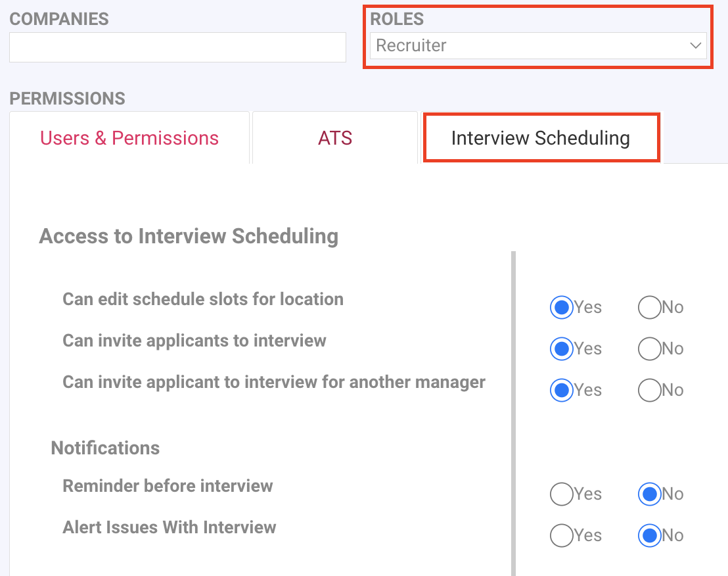Select the Interview Scheduling tab
The height and width of the screenshot is (576, 728).
tap(540, 138)
